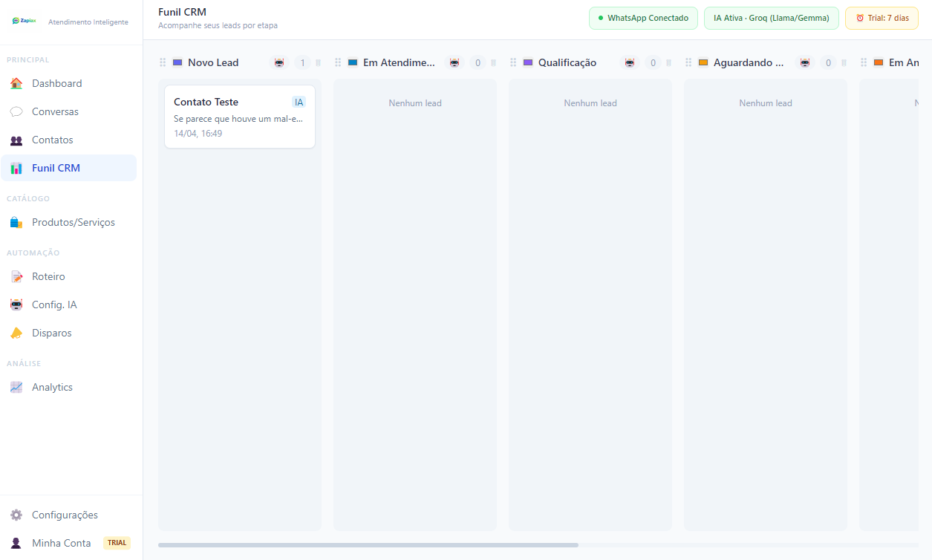Image resolution: width=932 pixels, height=560 pixels.
Task: Click the Configurações gear icon
Action: (15, 514)
